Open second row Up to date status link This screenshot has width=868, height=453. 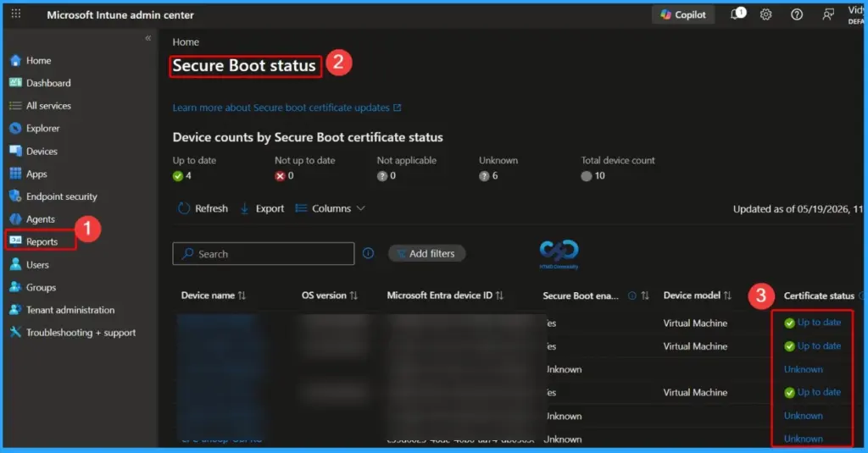819,345
